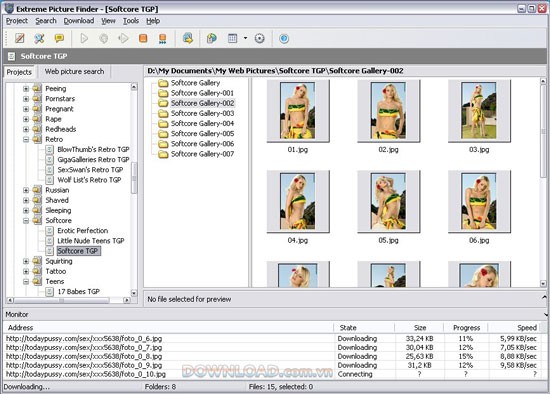Open the web picture search globe icon
Image resolution: width=550 pixels, height=394 pixels.
212,38
